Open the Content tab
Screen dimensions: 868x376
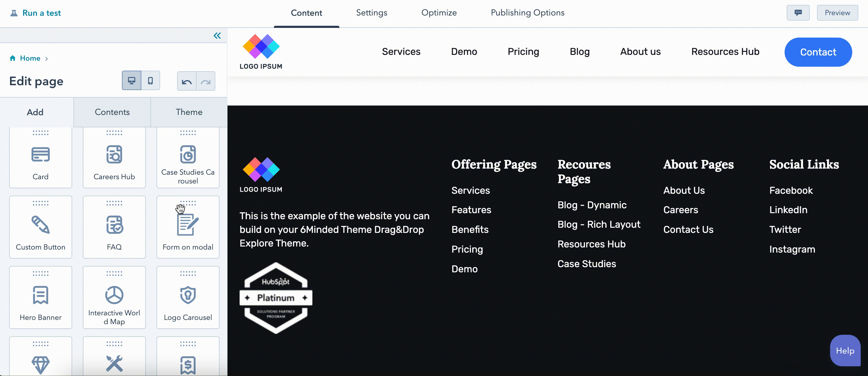[306, 13]
